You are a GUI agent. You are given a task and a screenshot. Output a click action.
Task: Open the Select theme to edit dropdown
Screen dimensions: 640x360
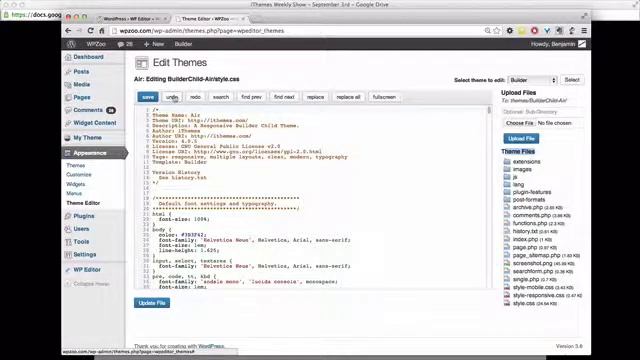(x=533, y=80)
